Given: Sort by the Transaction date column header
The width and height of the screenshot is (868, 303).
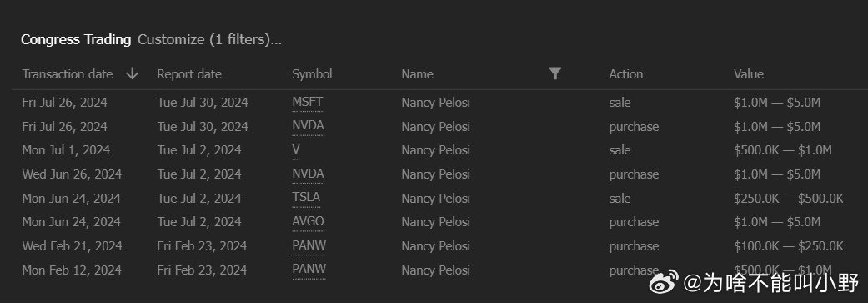Looking at the screenshot, I should pyautogui.click(x=67, y=74).
